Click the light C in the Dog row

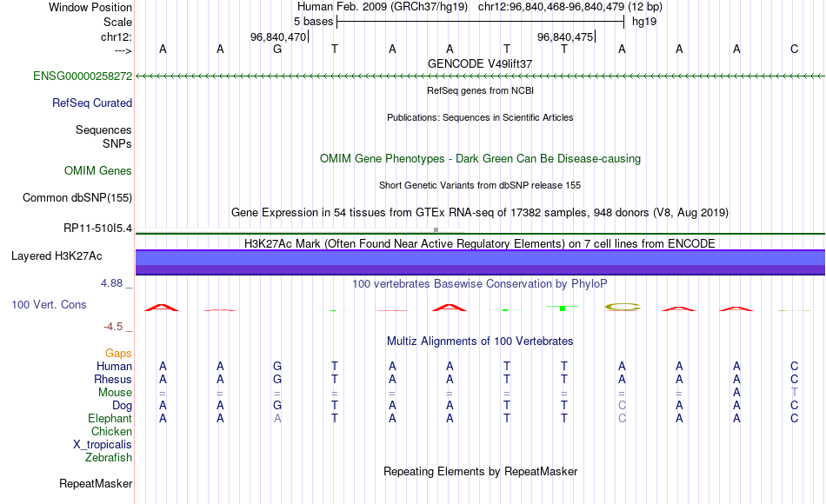click(x=623, y=406)
